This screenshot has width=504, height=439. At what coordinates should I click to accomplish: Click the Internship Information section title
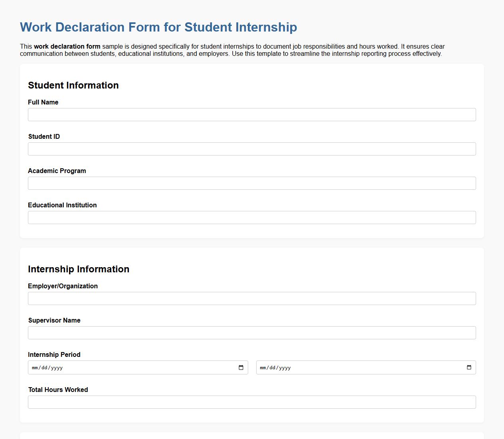tap(79, 269)
